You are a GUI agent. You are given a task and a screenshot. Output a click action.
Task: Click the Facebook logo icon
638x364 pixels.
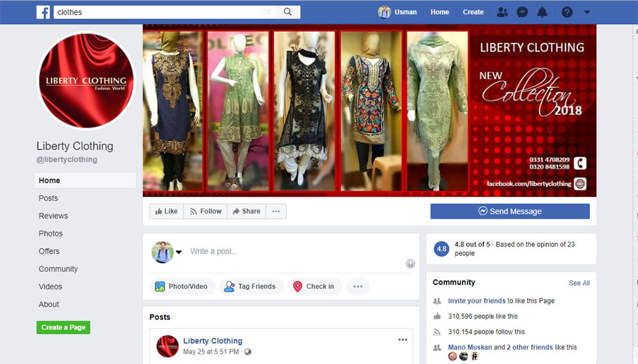[x=43, y=12]
